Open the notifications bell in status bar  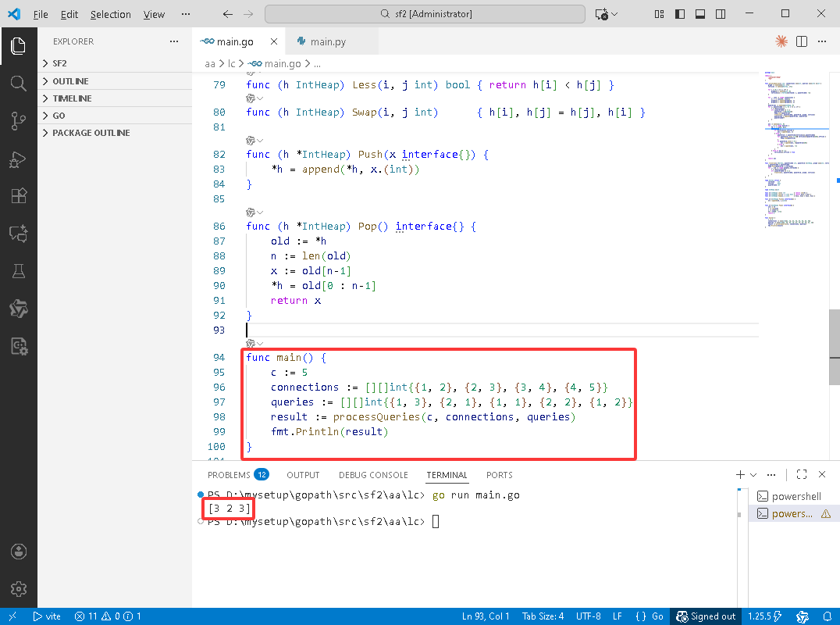pos(828,616)
